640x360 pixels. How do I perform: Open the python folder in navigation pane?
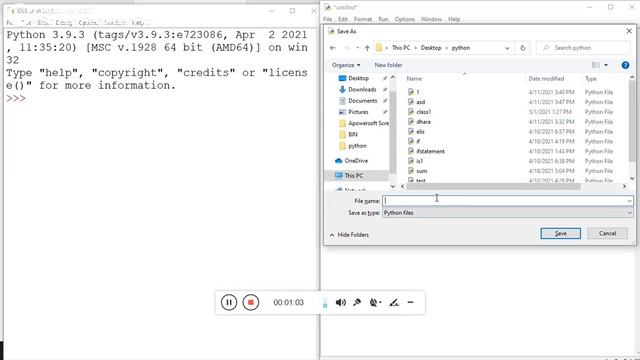[357, 146]
